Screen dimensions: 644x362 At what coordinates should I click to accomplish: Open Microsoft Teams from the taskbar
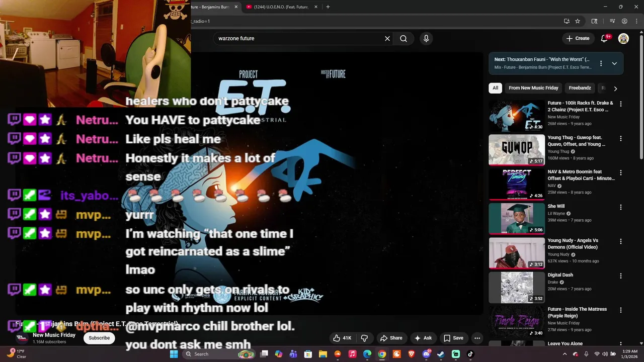293,354
